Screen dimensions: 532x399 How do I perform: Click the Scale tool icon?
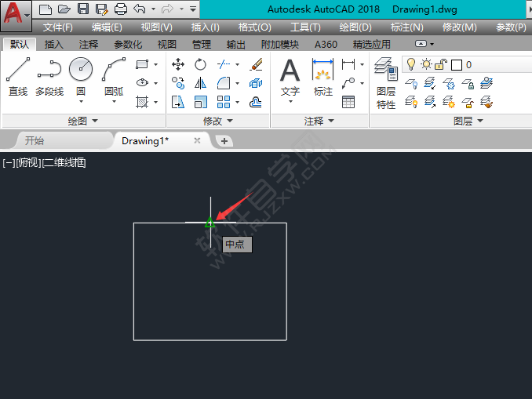click(x=201, y=102)
